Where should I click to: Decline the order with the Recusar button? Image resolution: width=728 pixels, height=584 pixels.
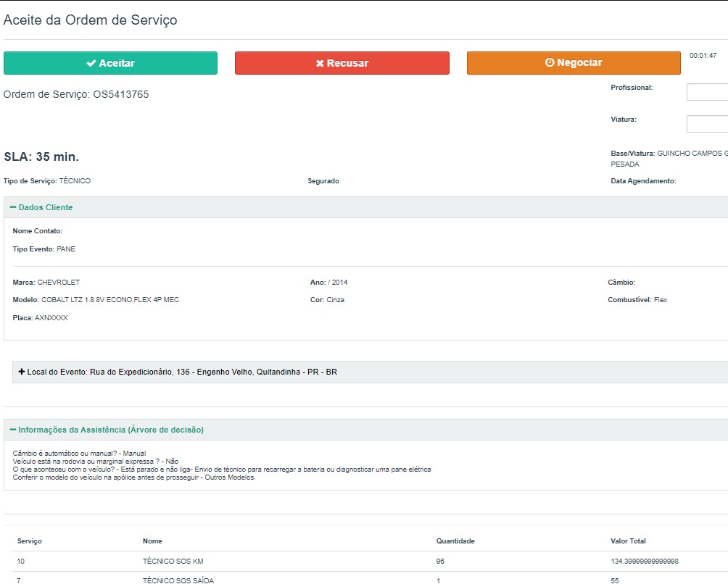342,63
